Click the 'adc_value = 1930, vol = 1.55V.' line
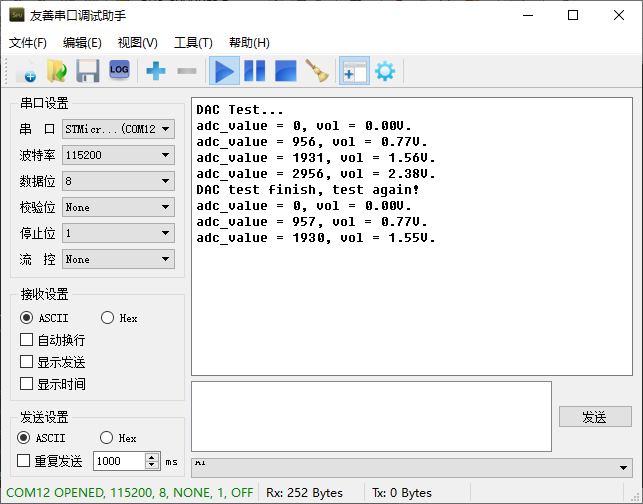This screenshot has width=643, height=504. 316,237
